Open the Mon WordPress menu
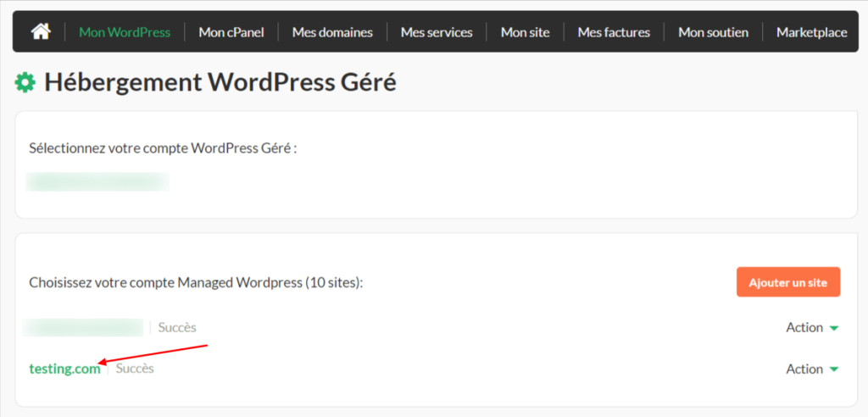This screenshot has height=417, width=868. click(125, 33)
